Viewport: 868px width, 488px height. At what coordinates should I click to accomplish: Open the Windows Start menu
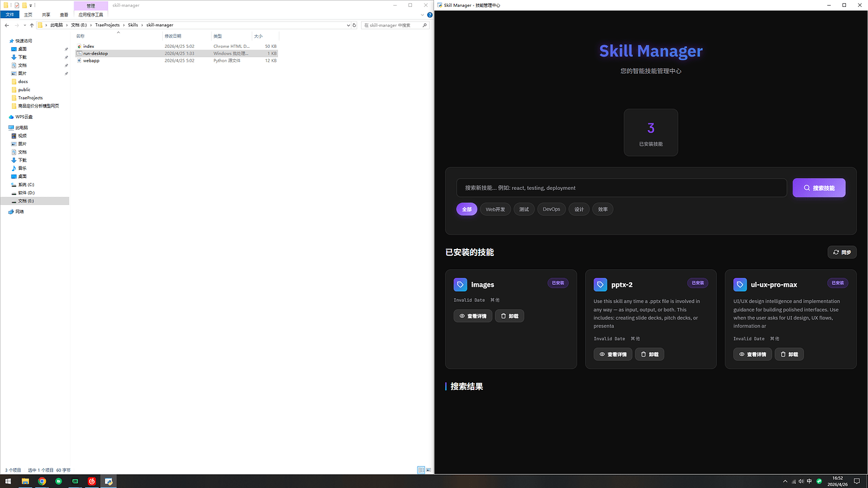(8, 481)
